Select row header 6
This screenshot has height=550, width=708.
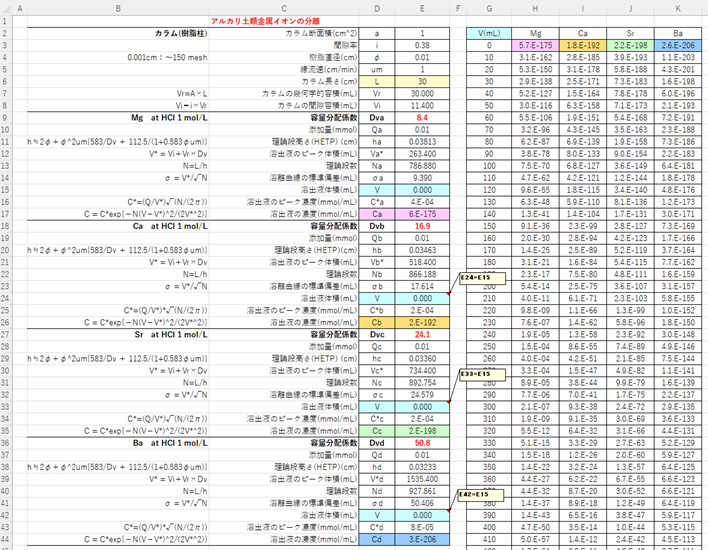pos(5,82)
